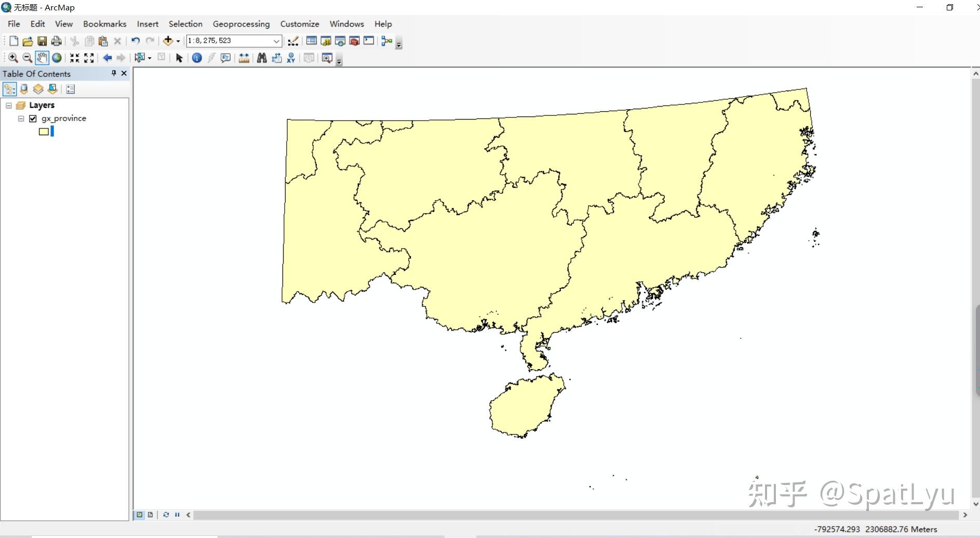Launch ModelBuilder window

[386, 41]
